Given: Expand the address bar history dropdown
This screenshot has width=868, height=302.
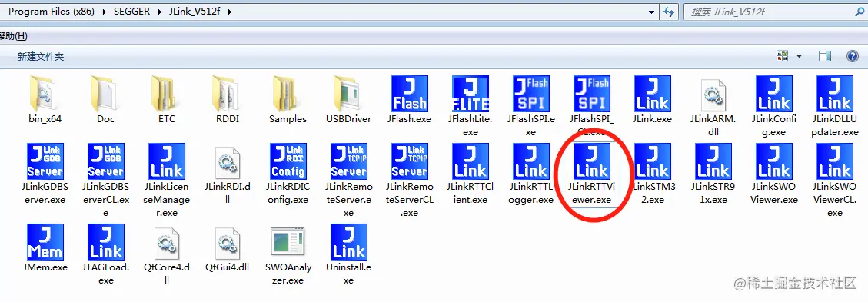Looking at the screenshot, I should pyautogui.click(x=651, y=12).
